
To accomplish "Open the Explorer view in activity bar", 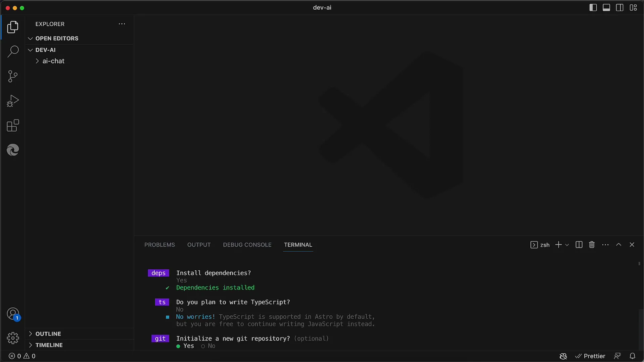I will (x=13, y=27).
